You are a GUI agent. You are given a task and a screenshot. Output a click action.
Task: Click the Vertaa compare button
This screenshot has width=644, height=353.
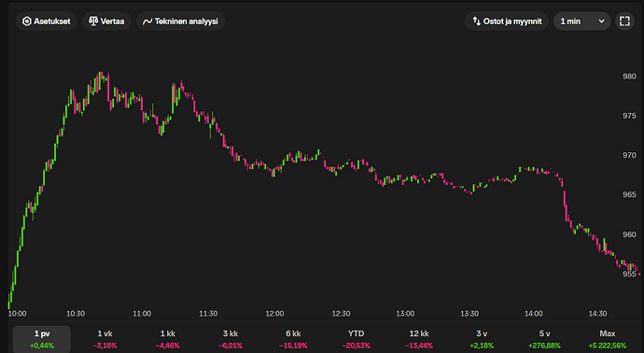[106, 21]
